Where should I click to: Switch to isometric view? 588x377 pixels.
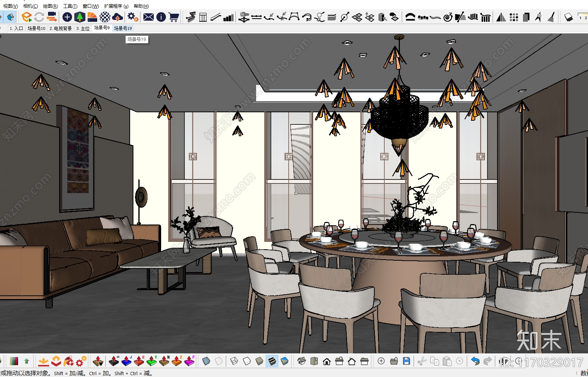tap(302, 361)
